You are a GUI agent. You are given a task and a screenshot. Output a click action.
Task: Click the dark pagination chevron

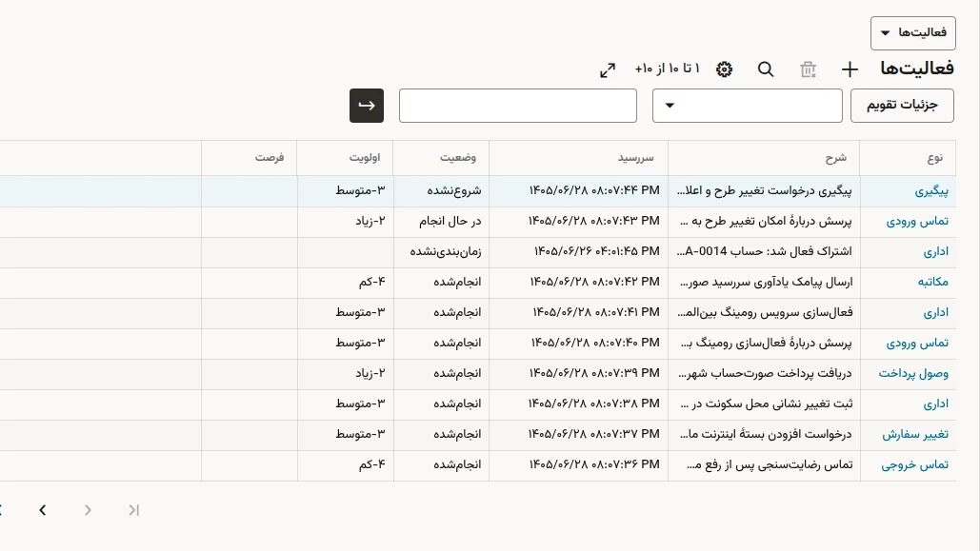pyautogui.click(x=43, y=510)
